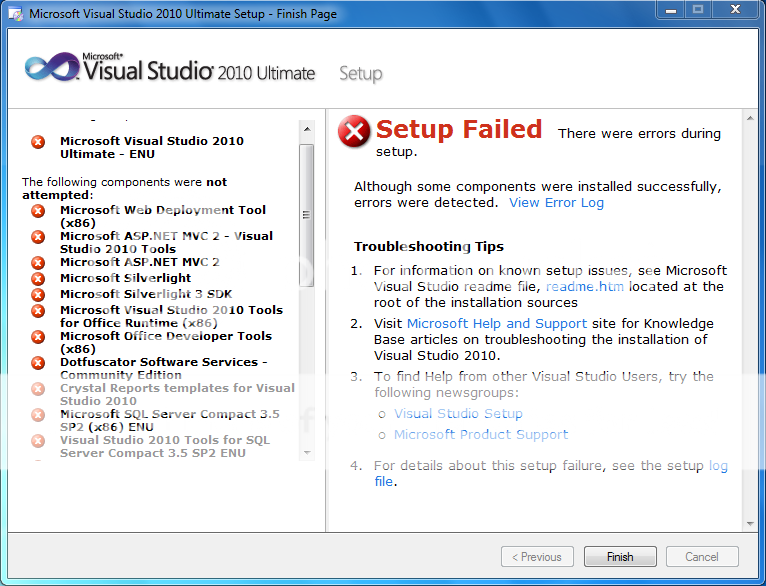
Task: Select the Microsoft Silverlight 3 SDK entry
Action: (146, 294)
